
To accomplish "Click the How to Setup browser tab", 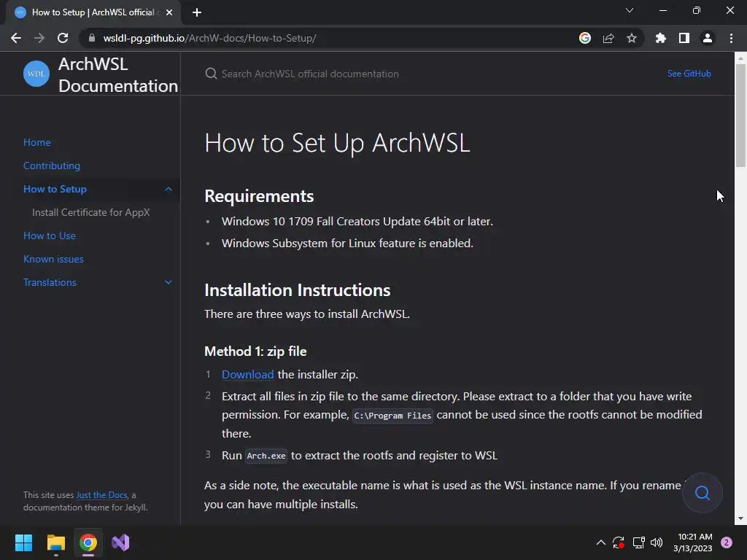I will (93, 12).
